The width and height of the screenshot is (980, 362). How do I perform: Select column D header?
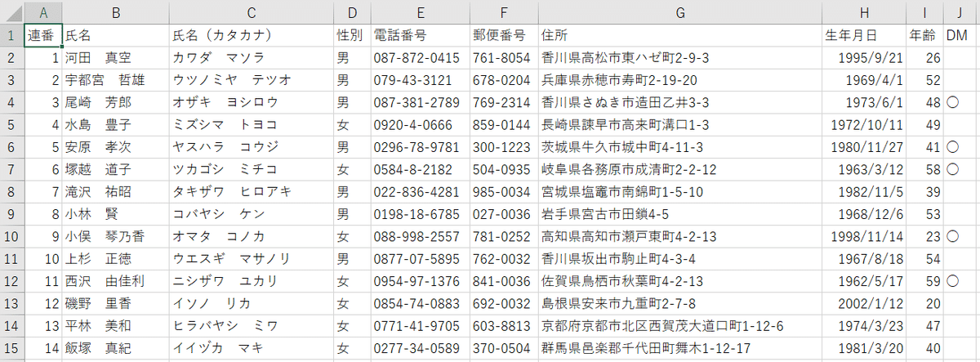[x=352, y=12]
